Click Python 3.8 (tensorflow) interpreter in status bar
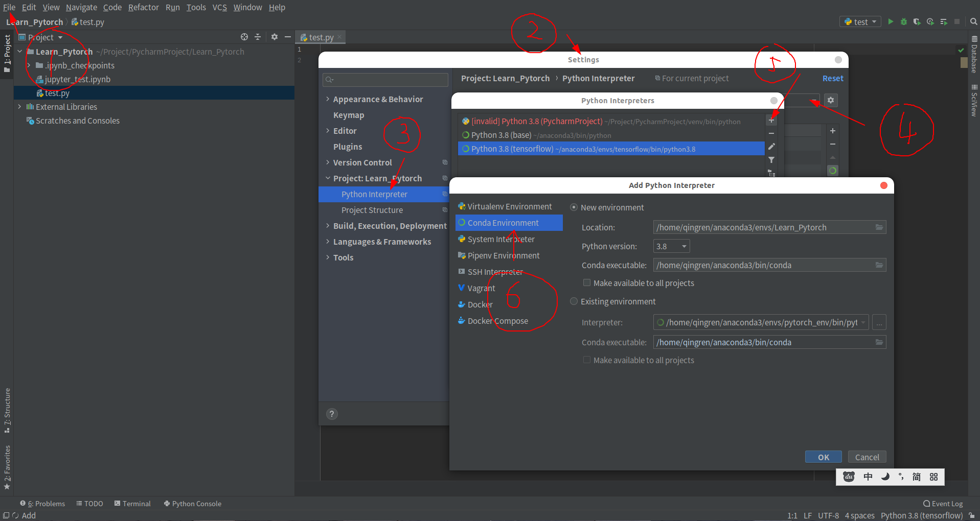Image resolution: width=980 pixels, height=521 pixels. click(922, 515)
